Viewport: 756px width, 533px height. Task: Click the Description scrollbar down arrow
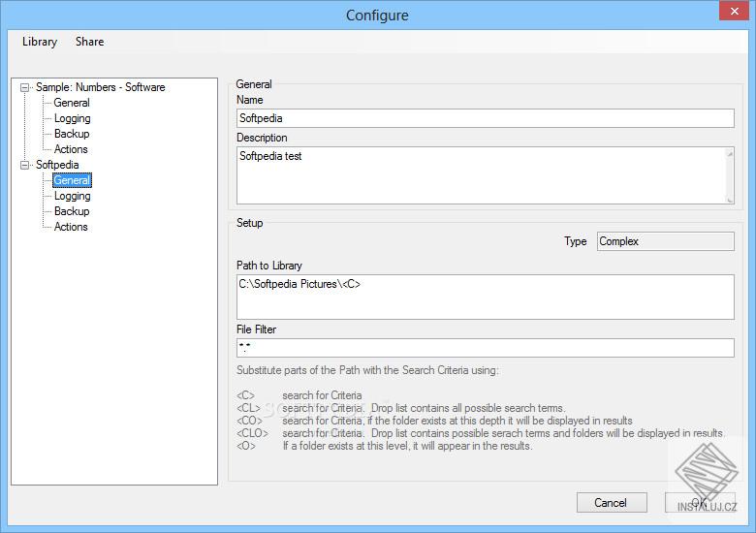(729, 198)
